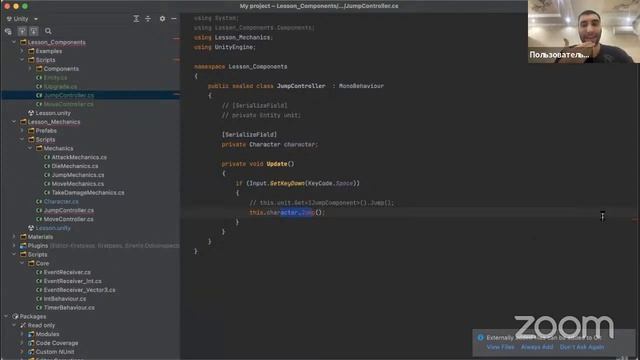
Task: Select the Core folder icon
Action: [31, 263]
